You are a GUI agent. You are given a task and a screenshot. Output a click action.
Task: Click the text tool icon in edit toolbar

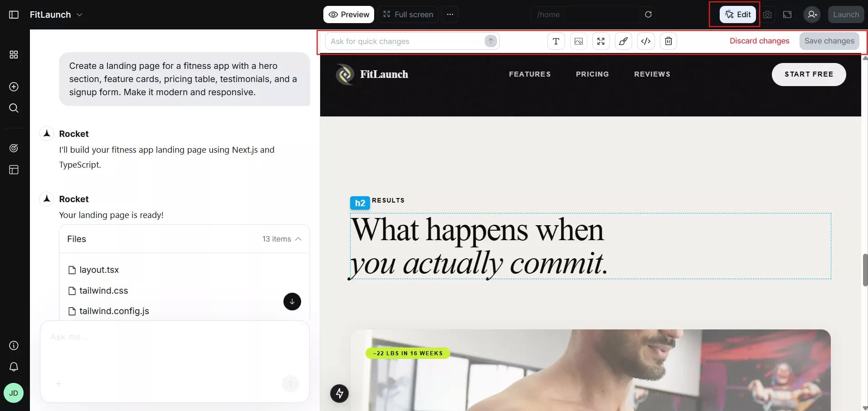pos(556,41)
